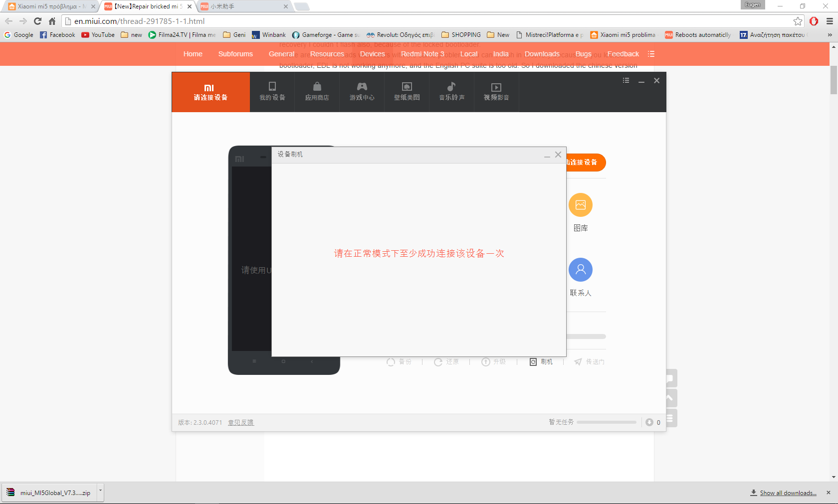838x504 pixels.
Task: Bookmark this page with the star icon
Action: click(x=798, y=21)
